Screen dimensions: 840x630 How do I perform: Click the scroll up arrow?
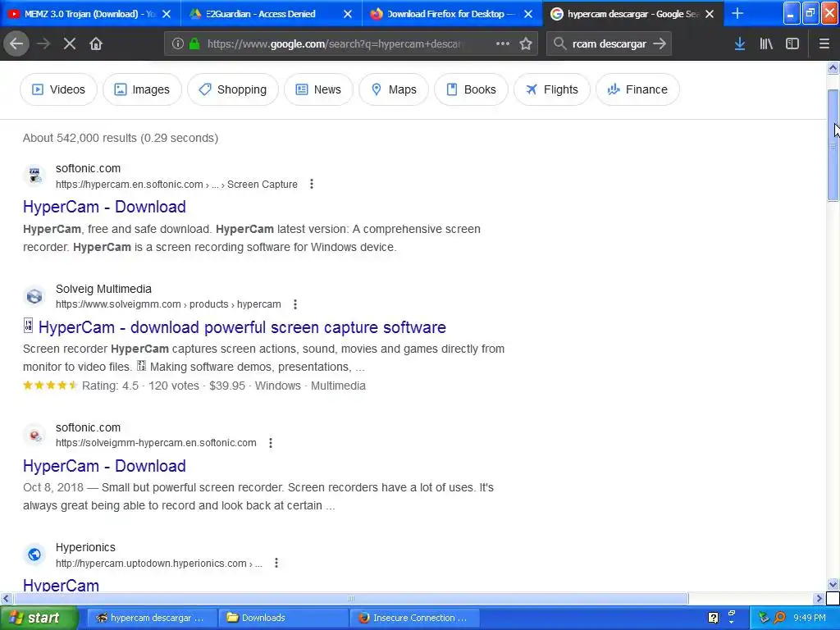coord(833,68)
